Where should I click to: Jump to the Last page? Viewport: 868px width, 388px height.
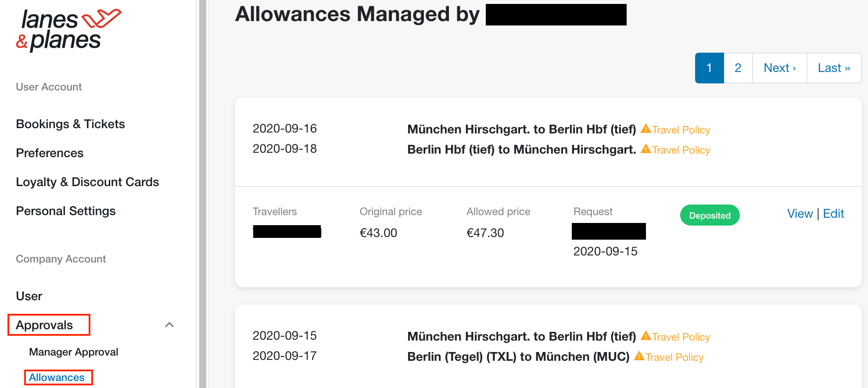pos(834,68)
